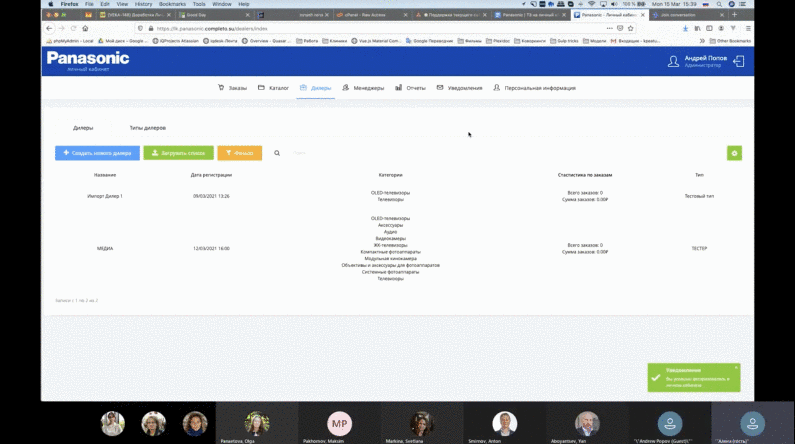Screen dimensions: 795x444
Task: Click Тестовый тип cell
Action: 699,196
